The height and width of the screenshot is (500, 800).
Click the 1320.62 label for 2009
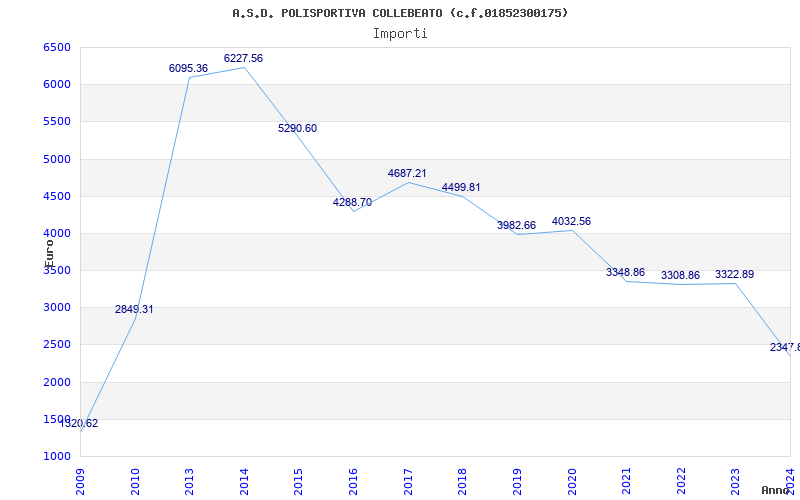click(78, 424)
